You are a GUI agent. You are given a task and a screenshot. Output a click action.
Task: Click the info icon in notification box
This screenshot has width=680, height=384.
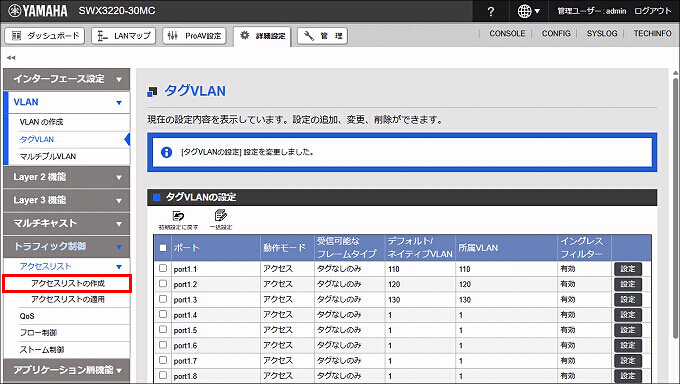167,152
